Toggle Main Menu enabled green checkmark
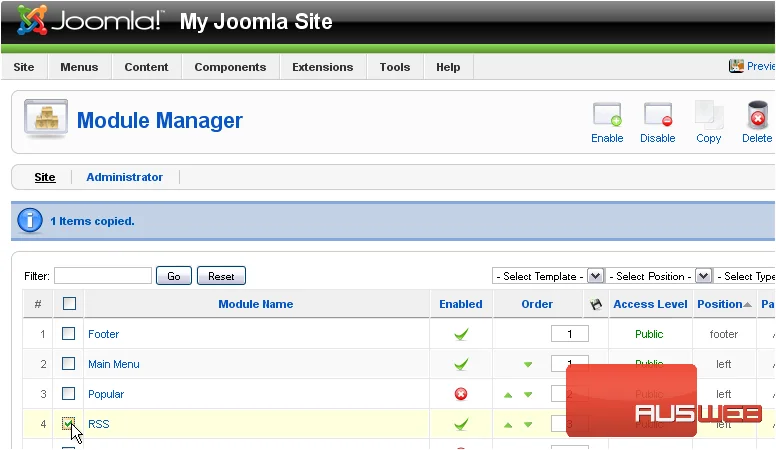The width and height of the screenshot is (776, 450). pos(461,364)
